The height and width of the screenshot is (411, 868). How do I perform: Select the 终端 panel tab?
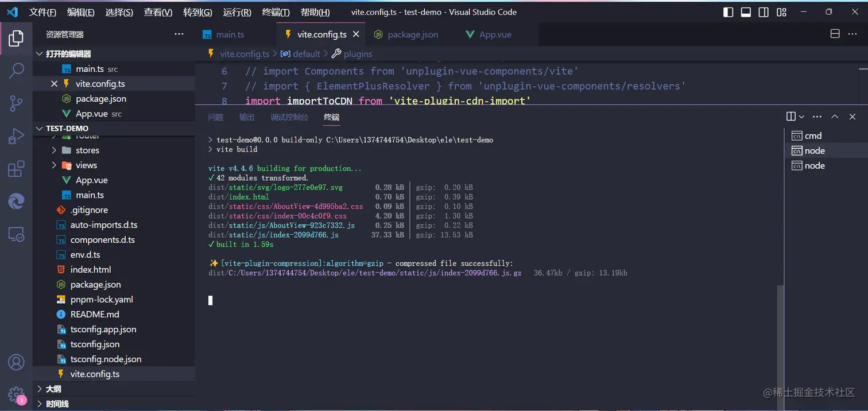pyautogui.click(x=332, y=117)
